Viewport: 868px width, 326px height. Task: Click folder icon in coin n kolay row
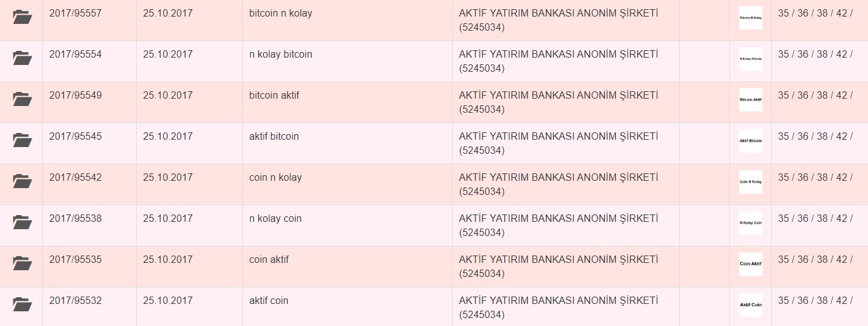coord(22,181)
